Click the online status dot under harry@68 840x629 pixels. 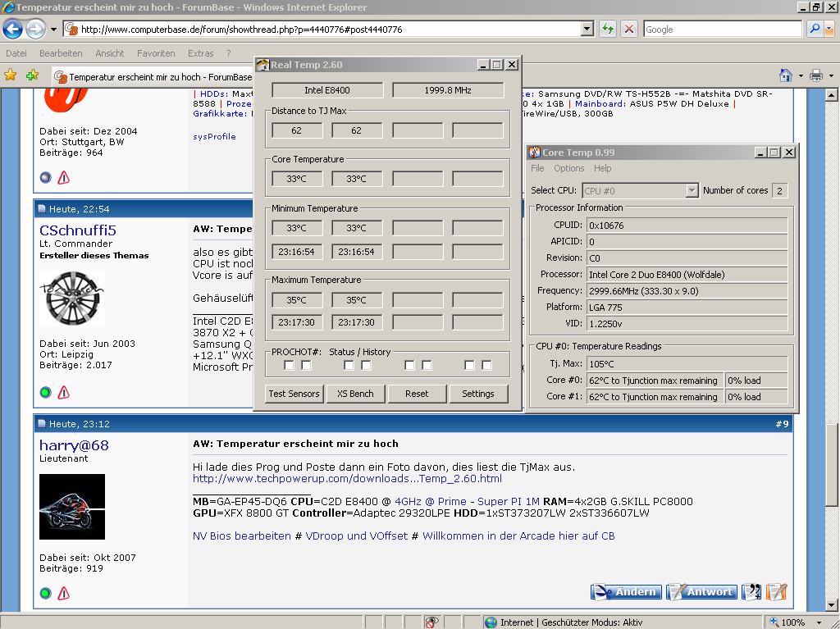(46, 593)
